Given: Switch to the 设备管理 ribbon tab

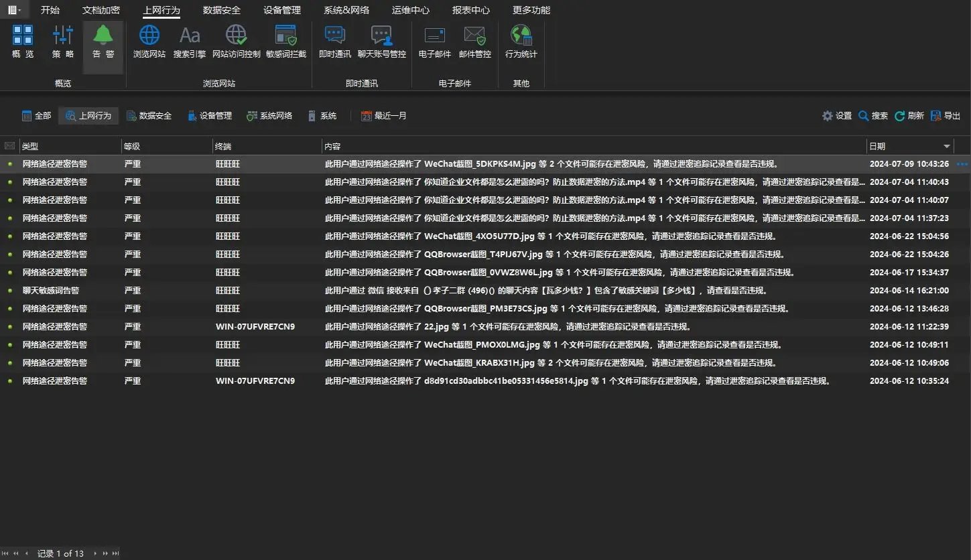Looking at the screenshot, I should (x=282, y=10).
